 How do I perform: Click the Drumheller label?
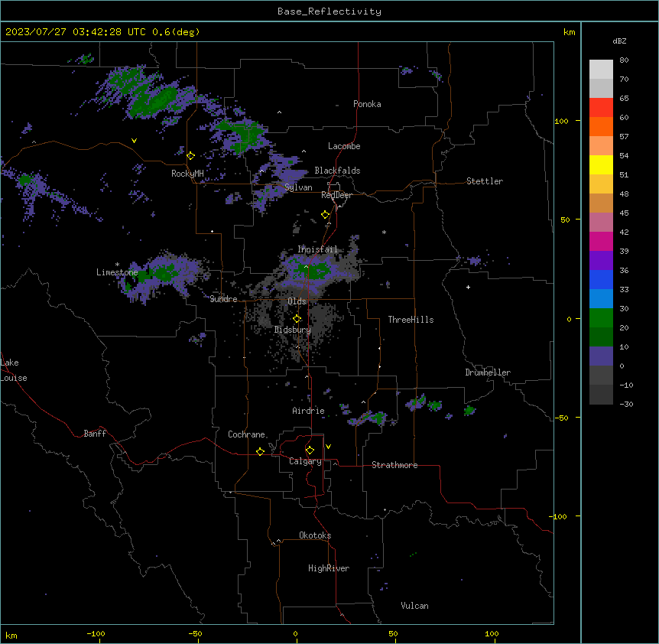(x=488, y=372)
